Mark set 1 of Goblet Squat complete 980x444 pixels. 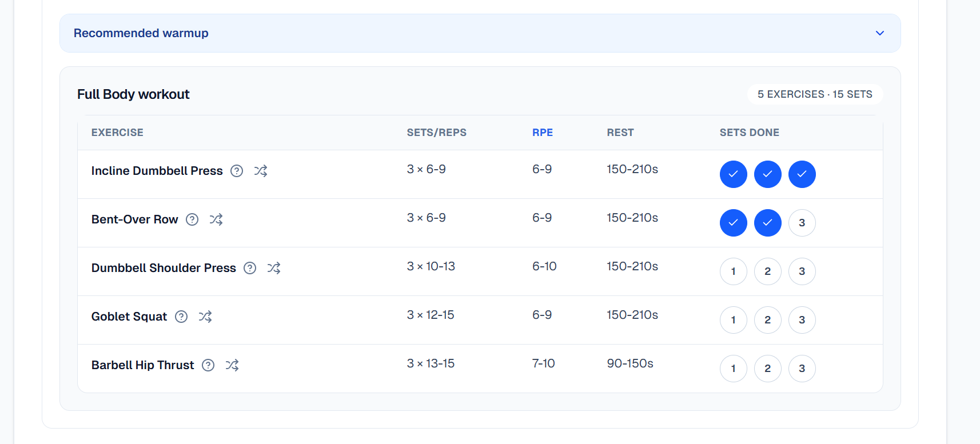[734, 320]
